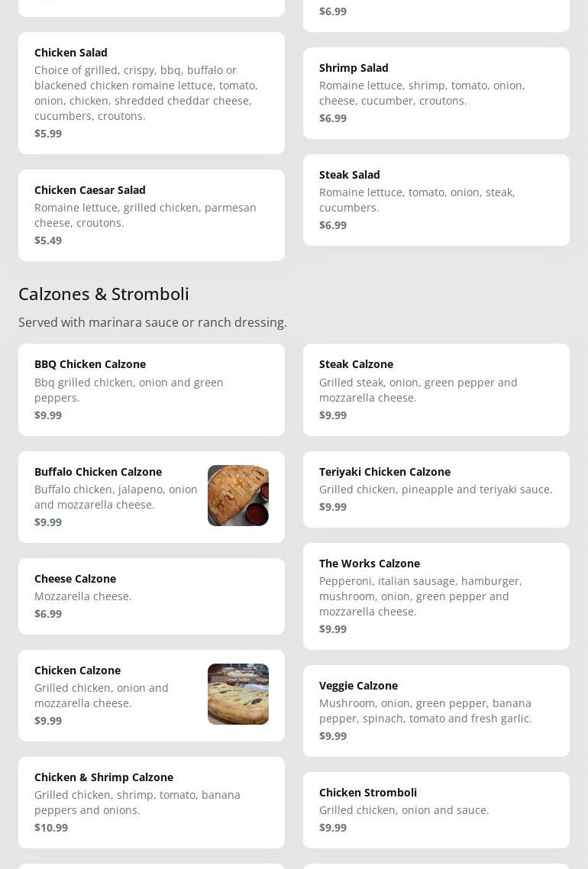Click the Chicken Calzone title
The width and height of the screenshot is (588, 869).
tap(77, 670)
